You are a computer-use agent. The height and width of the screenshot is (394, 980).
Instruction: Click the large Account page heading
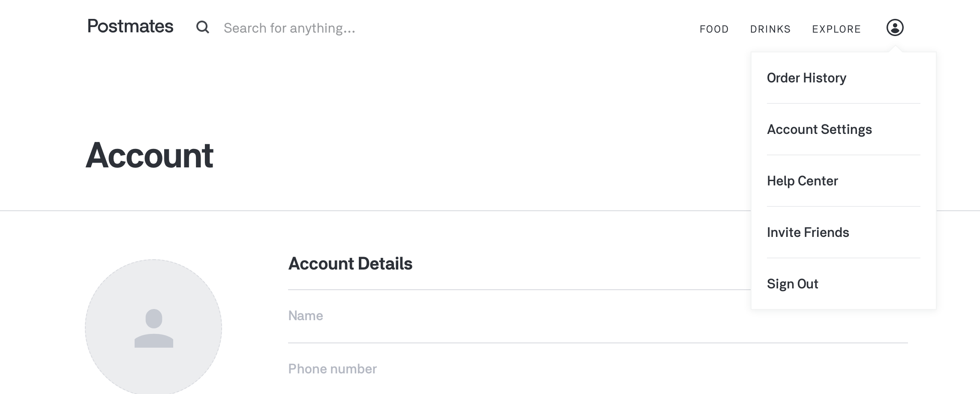pyautogui.click(x=150, y=155)
